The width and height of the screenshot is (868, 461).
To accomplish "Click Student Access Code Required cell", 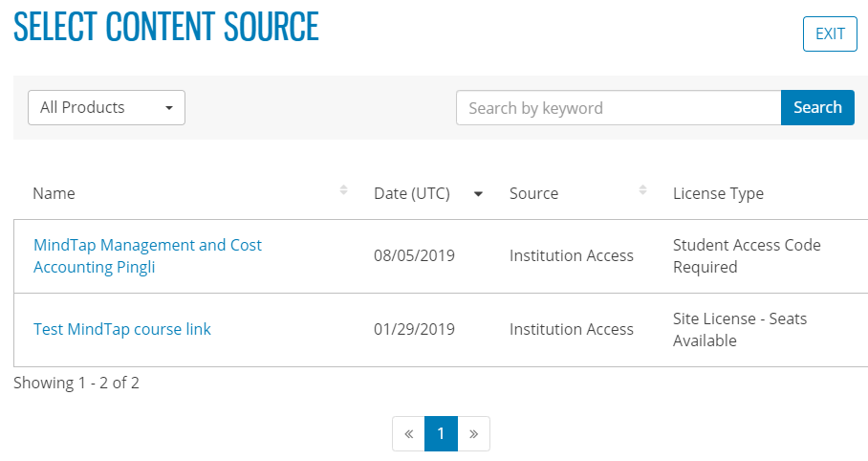I will tap(747, 256).
